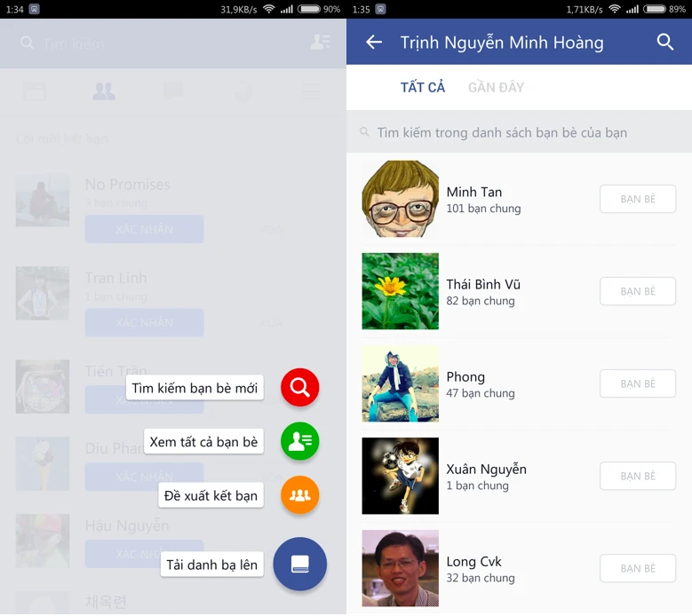
Task: Tap the battery icon showing 89%
Action: [655, 9]
